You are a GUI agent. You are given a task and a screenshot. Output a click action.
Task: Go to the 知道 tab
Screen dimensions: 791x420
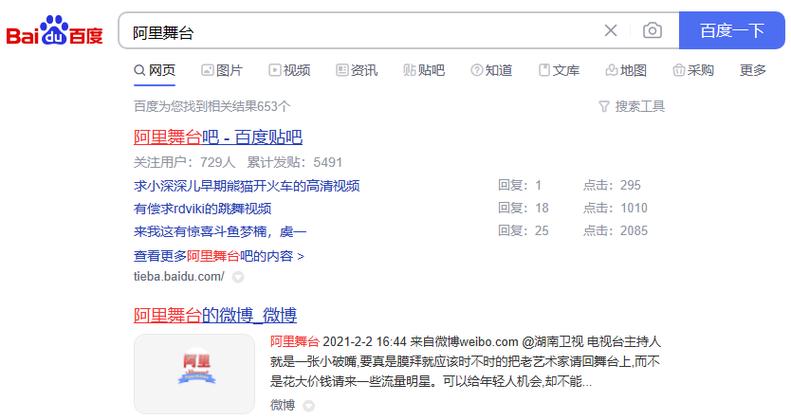point(491,70)
